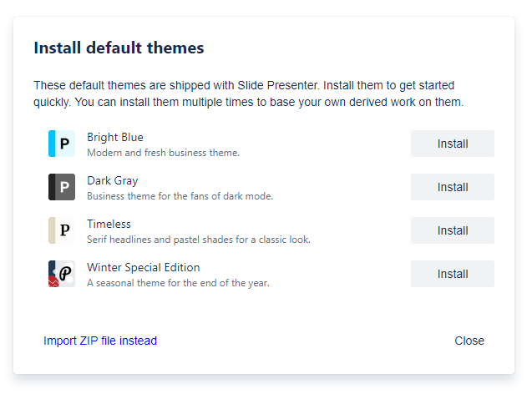Close the Install default themes dialog
This screenshot has height=399, width=532.
click(x=469, y=341)
